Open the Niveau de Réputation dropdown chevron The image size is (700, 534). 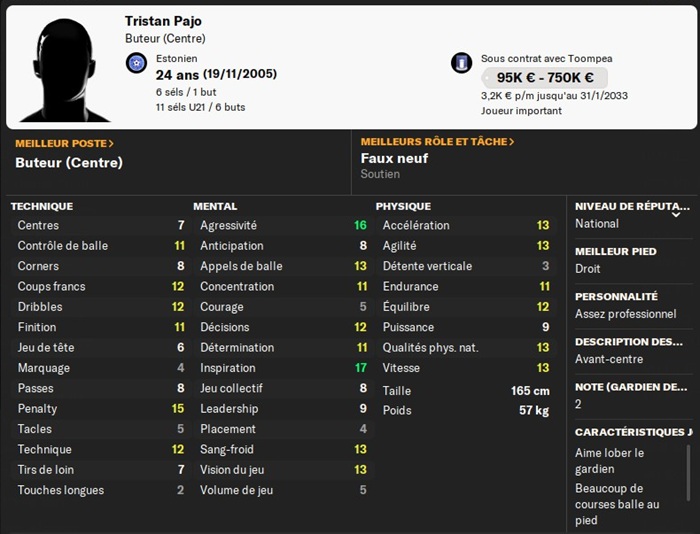(676, 213)
